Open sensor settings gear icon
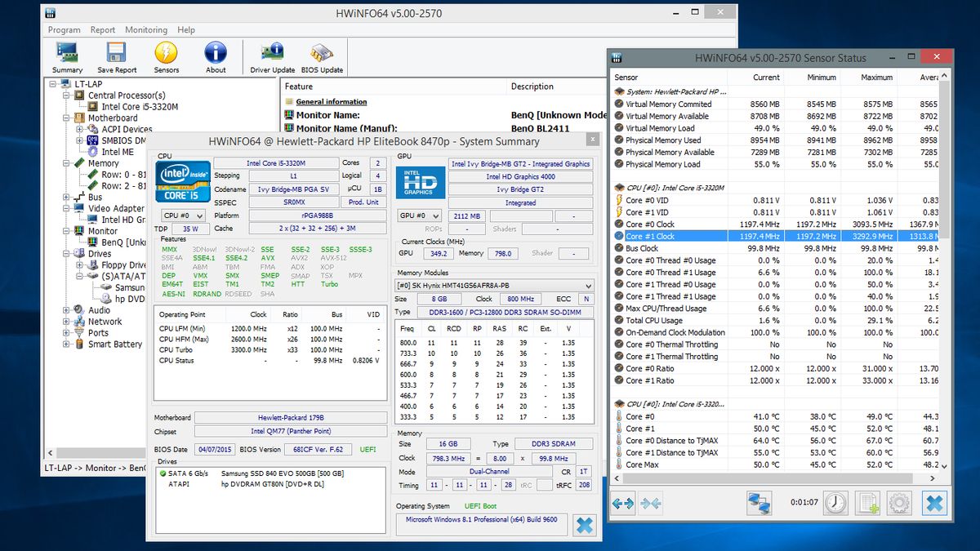The image size is (980, 551). point(899,503)
